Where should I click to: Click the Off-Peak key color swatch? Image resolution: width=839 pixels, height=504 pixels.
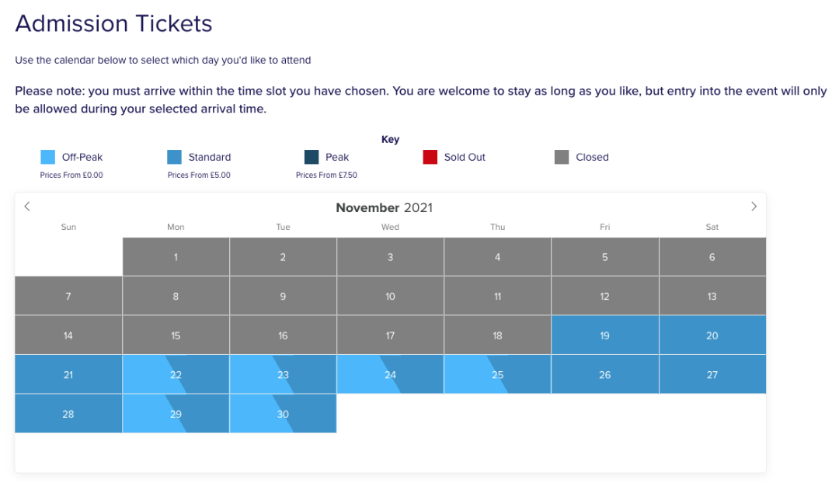click(48, 158)
